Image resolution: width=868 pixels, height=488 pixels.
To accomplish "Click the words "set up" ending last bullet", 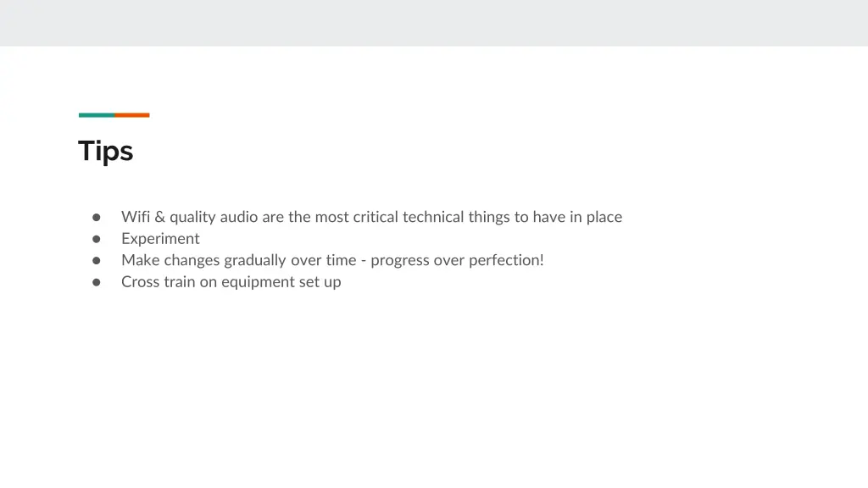I will click(320, 283).
